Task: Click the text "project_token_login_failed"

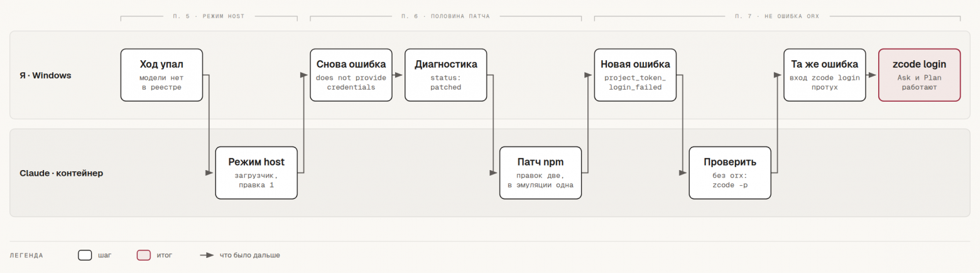Action: pyautogui.click(x=636, y=83)
